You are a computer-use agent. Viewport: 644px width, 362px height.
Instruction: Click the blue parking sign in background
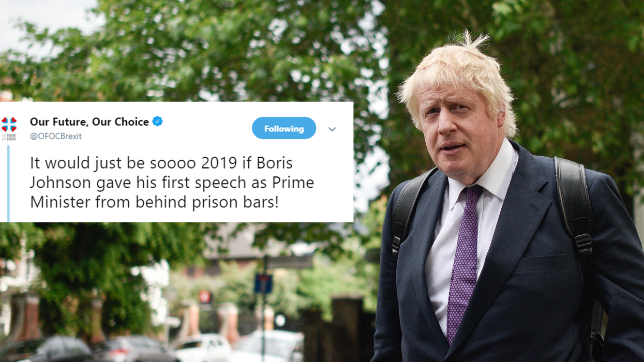[263, 283]
